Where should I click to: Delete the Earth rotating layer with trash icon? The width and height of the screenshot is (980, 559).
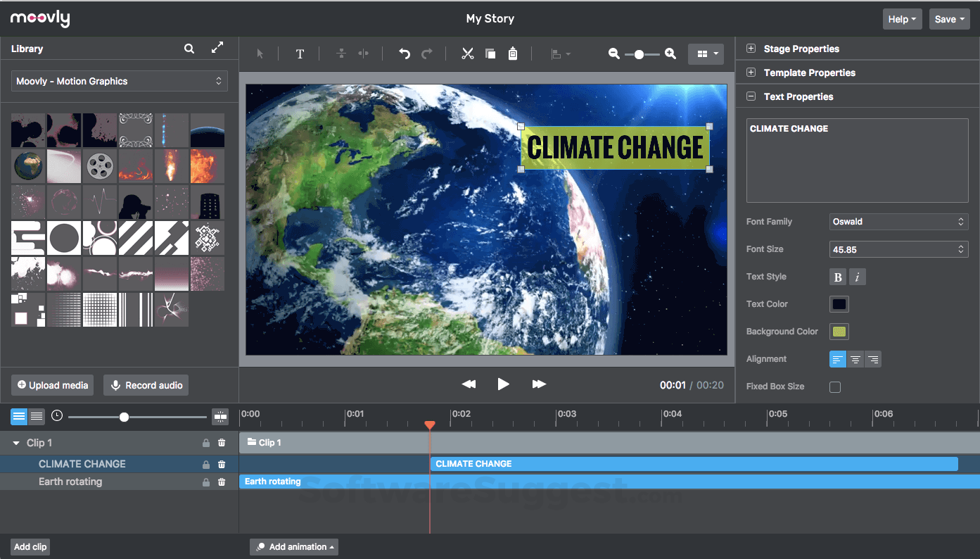coord(222,482)
